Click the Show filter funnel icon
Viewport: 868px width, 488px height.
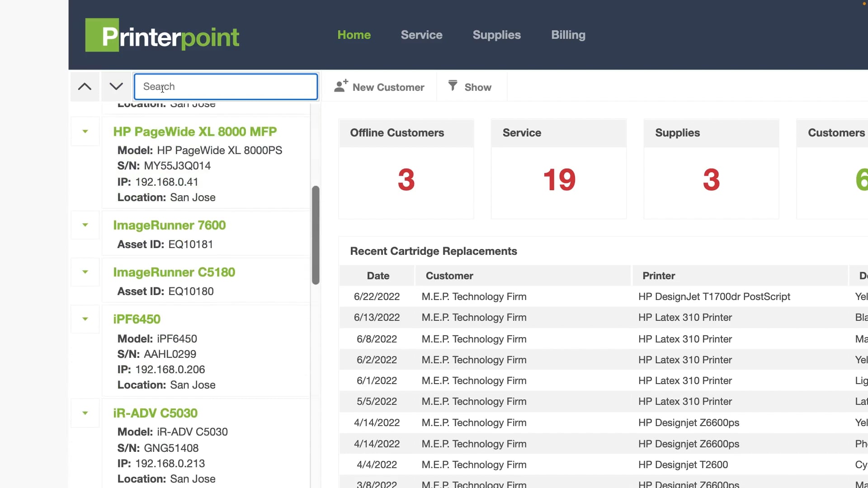[x=453, y=85]
